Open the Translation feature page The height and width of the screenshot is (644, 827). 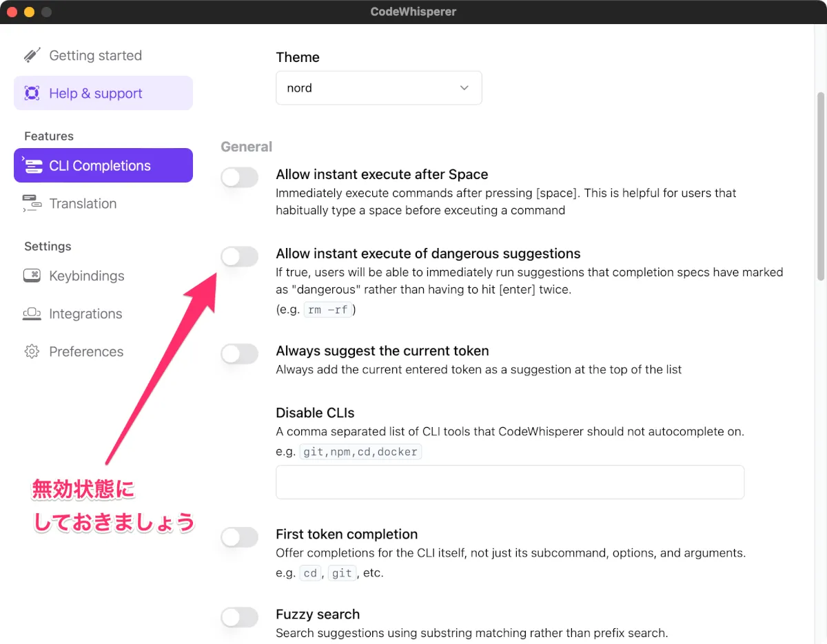click(83, 203)
